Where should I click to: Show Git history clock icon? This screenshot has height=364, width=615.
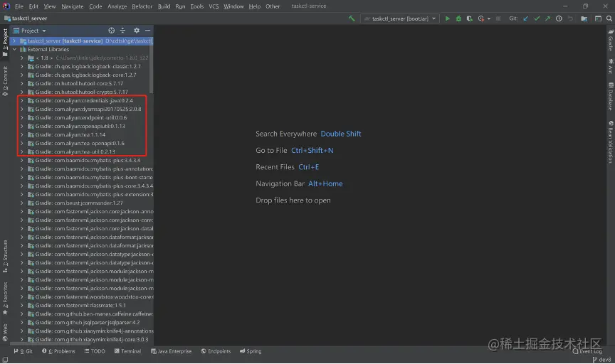tap(559, 18)
